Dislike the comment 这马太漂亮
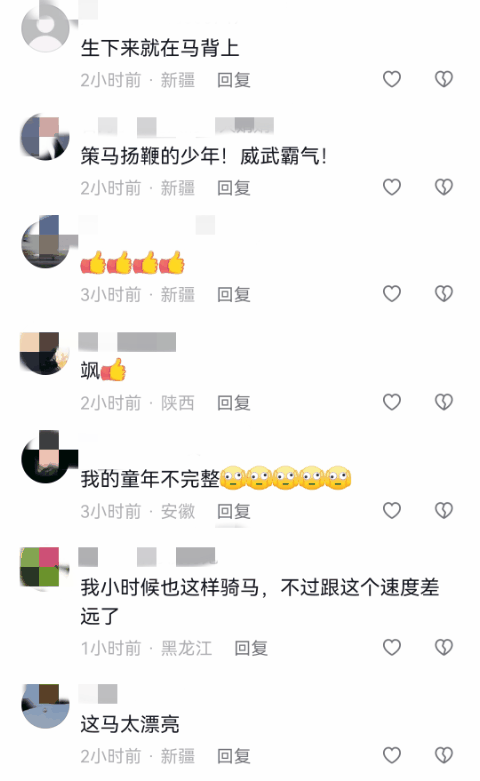 pyautogui.click(x=444, y=755)
